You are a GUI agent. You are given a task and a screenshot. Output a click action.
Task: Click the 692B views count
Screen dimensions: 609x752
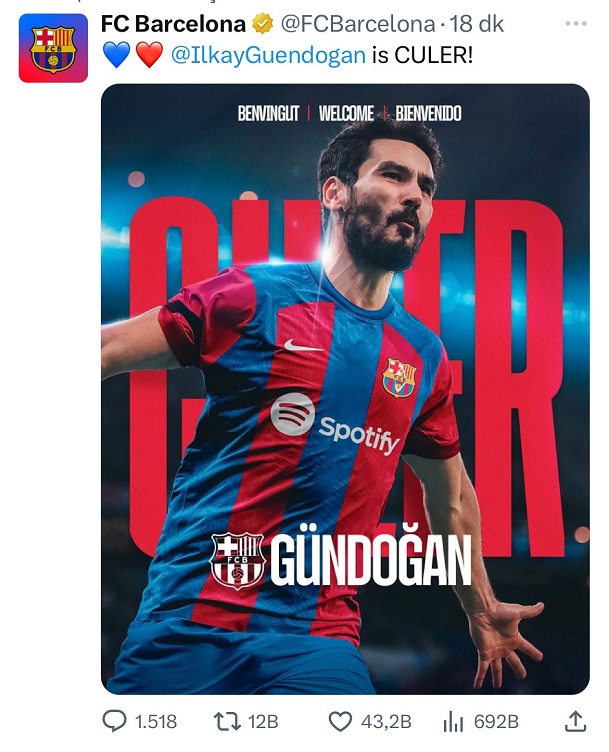496,722
